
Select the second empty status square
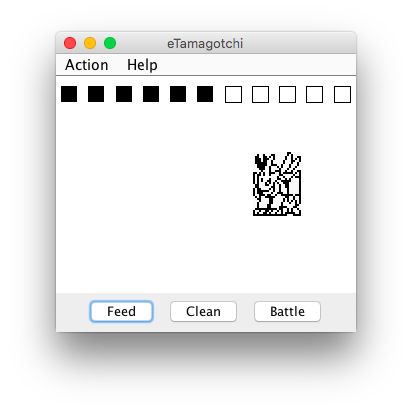click(260, 94)
